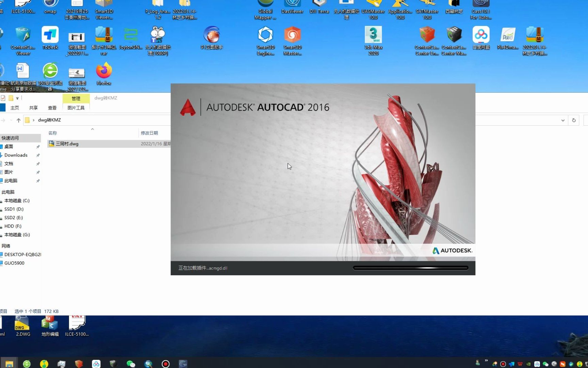Select 本地磁盘 (C:) in the navigation pane

(17, 201)
